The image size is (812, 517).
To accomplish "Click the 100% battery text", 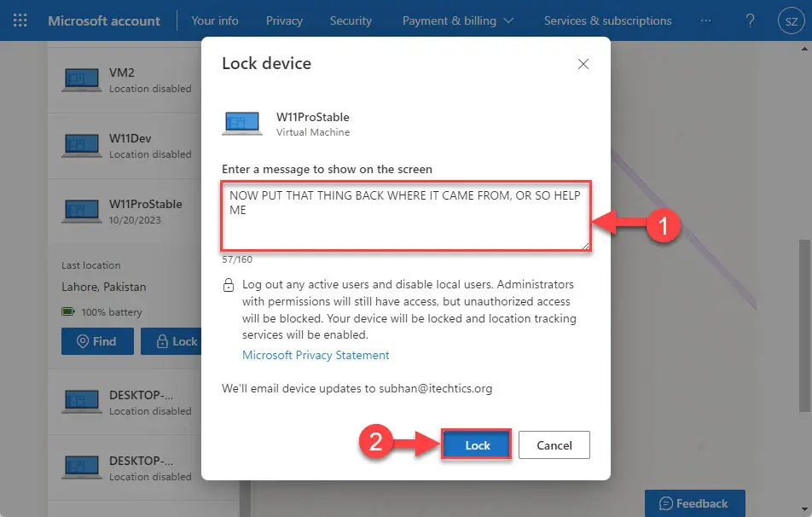I will [x=112, y=312].
